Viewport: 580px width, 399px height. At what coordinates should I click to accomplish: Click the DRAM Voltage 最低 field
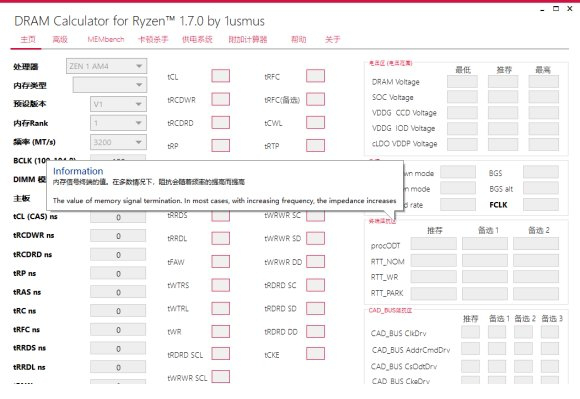pos(462,81)
